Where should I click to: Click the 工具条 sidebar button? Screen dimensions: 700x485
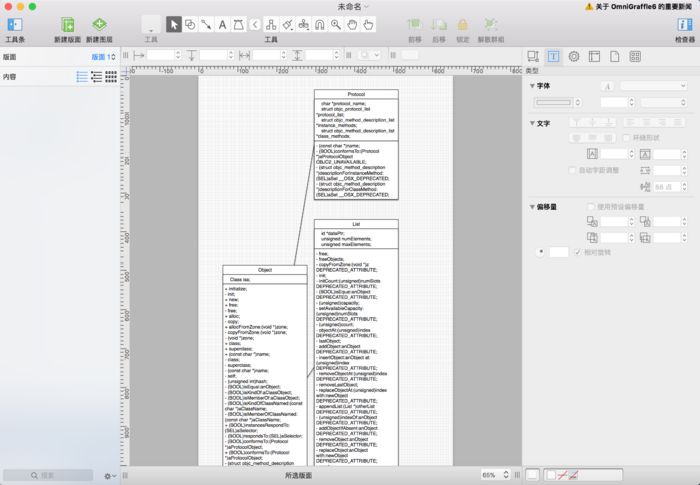pyautogui.click(x=15, y=24)
